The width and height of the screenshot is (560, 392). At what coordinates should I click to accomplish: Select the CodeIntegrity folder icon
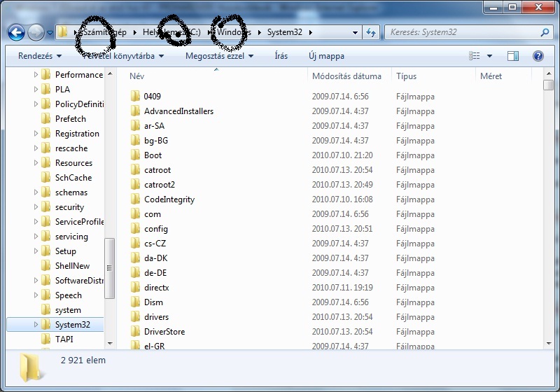pos(135,199)
